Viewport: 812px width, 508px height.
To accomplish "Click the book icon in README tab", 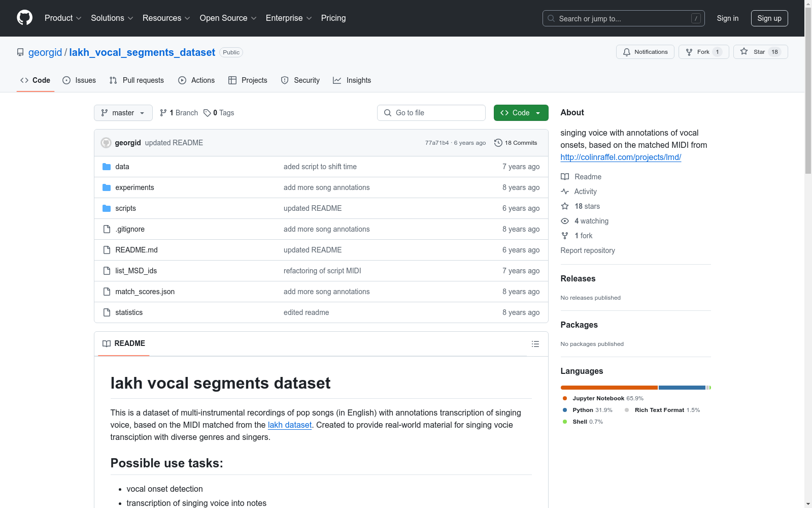I will [107, 344].
